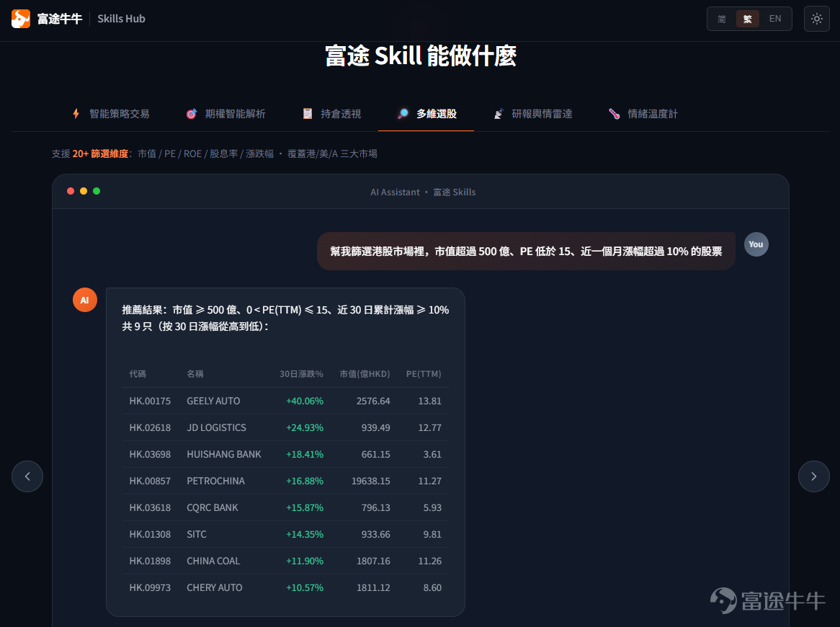Click the 市值(億HKD) column header
This screenshot has height=627, width=840.
(365, 374)
